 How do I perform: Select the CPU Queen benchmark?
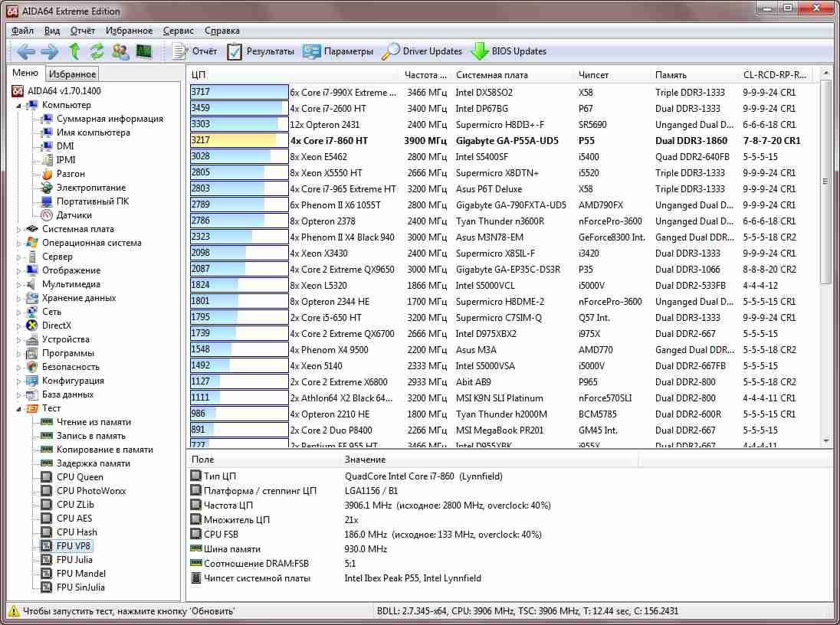coord(80,477)
